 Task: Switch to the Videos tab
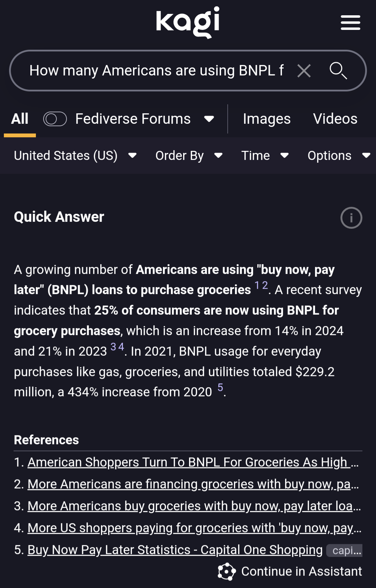(x=335, y=119)
